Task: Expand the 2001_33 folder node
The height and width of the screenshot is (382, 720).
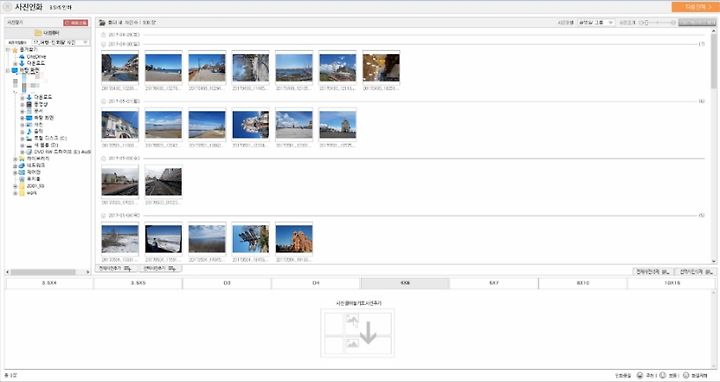Action: (15, 186)
